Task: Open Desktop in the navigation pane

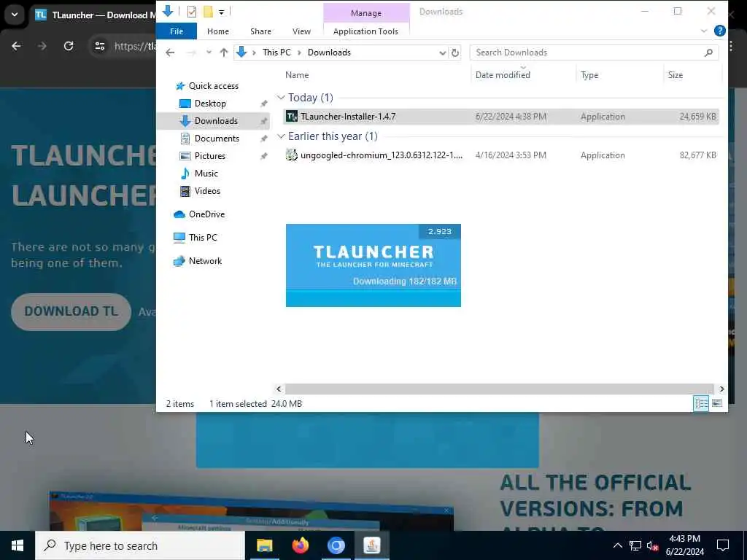Action: click(x=210, y=104)
